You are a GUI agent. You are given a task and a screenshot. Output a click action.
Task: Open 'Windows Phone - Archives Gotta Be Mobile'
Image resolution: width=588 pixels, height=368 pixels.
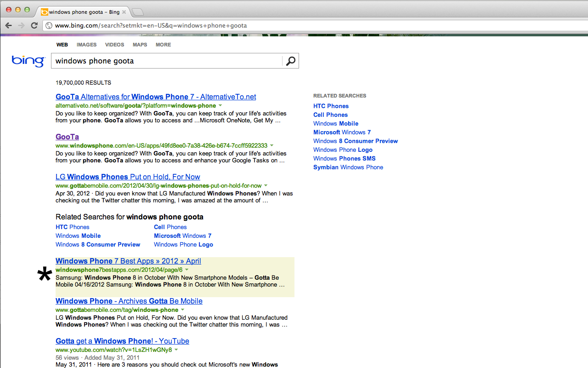point(129,301)
